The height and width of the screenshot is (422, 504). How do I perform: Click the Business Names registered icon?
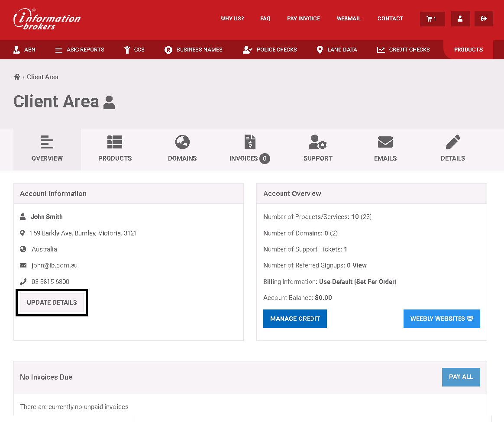(168, 50)
